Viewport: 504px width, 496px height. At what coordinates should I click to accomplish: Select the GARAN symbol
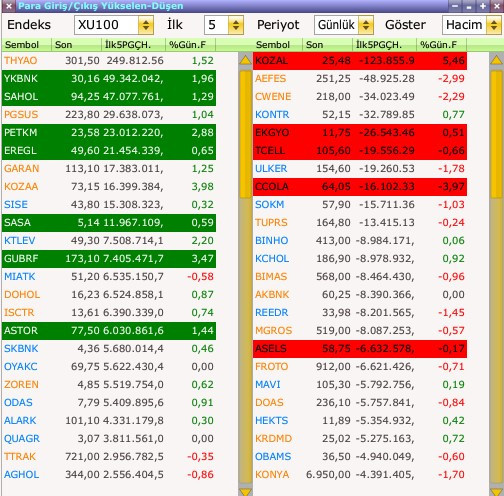tap(21, 169)
